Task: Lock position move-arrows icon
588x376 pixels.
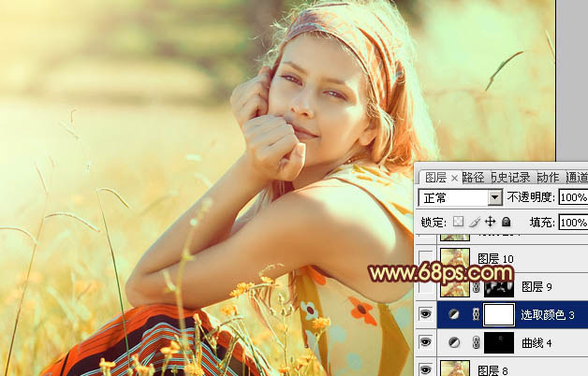Action: click(x=490, y=222)
